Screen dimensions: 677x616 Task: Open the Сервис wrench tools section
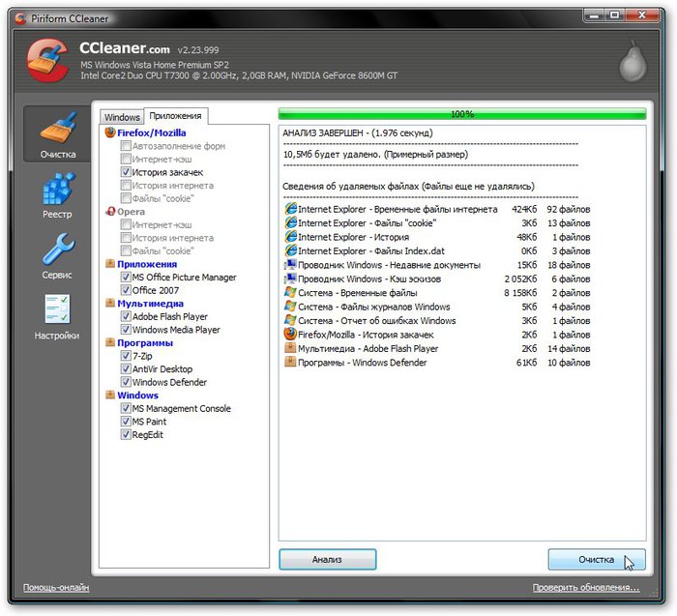pyautogui.click(x=57, y=256)
